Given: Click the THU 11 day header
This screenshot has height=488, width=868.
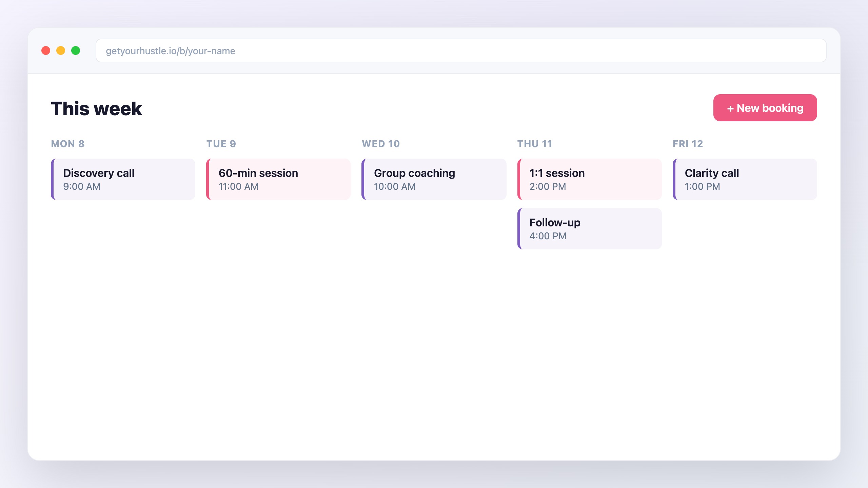Looking at the screenshot, I should 535,144.
